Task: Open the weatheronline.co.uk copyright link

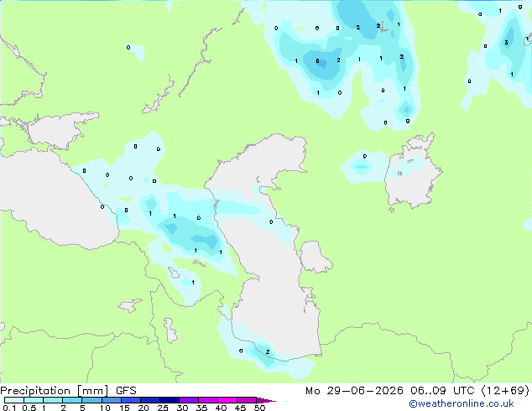Action: [x=462, y=403]
